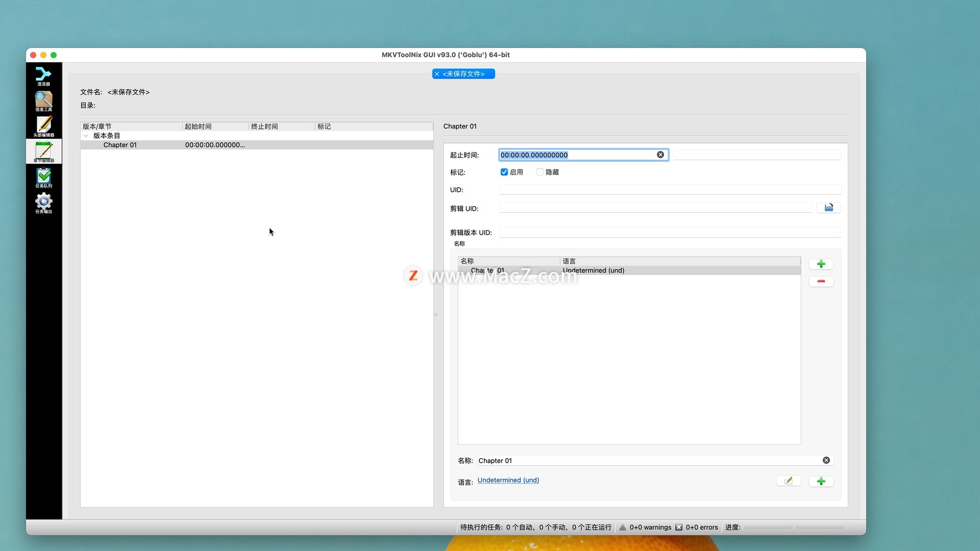
Task: Select the <未保存文件> tab
Action: (x=463, y=74)
